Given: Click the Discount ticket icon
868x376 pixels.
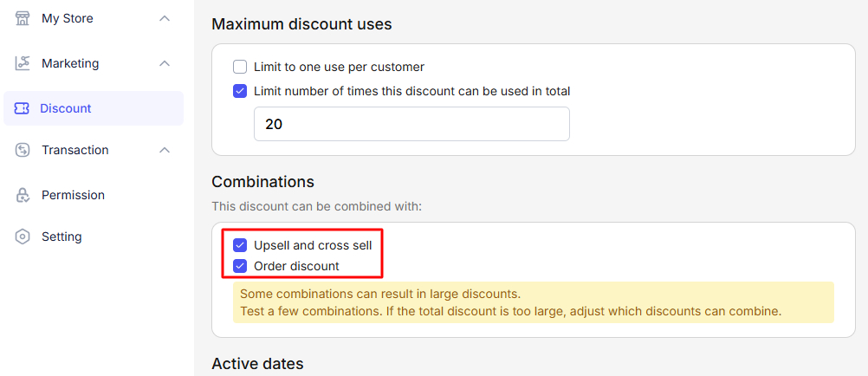Looking at the screenshot, I should click(23, 108).
